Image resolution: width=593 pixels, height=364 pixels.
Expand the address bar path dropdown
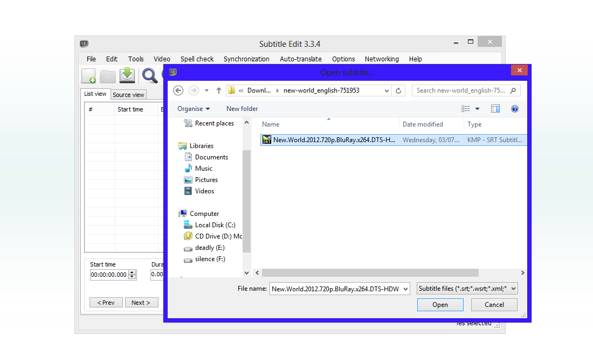(387, 90)
